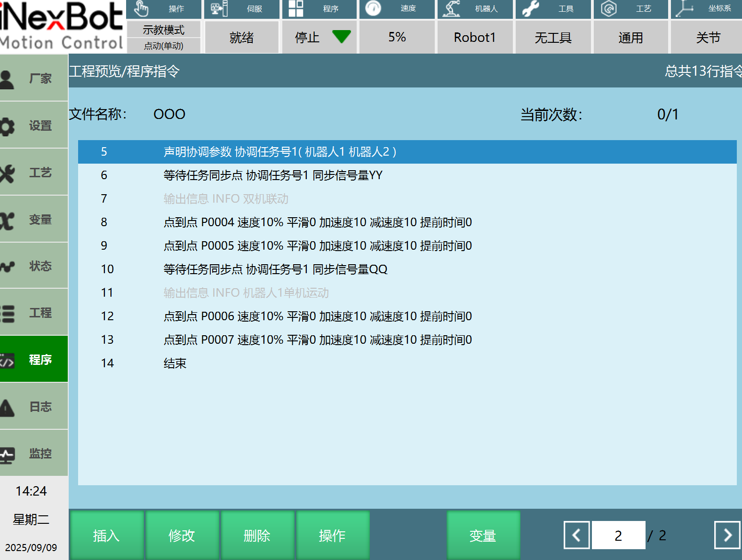The height and width of the screenshot is (560, 742).
Task: Click the coordinate system axes icon
Action: [x=685, y=8]
